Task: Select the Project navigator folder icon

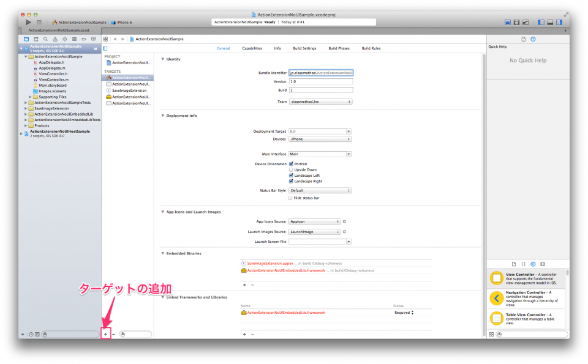Action: pyautogui.click(x=25, y=39)
